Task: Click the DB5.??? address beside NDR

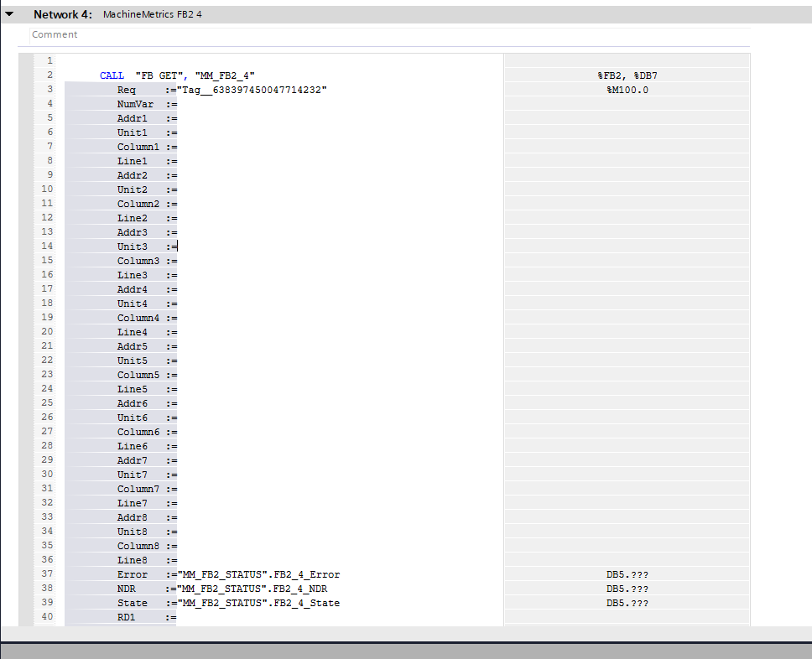Action: tap(627, 589)
